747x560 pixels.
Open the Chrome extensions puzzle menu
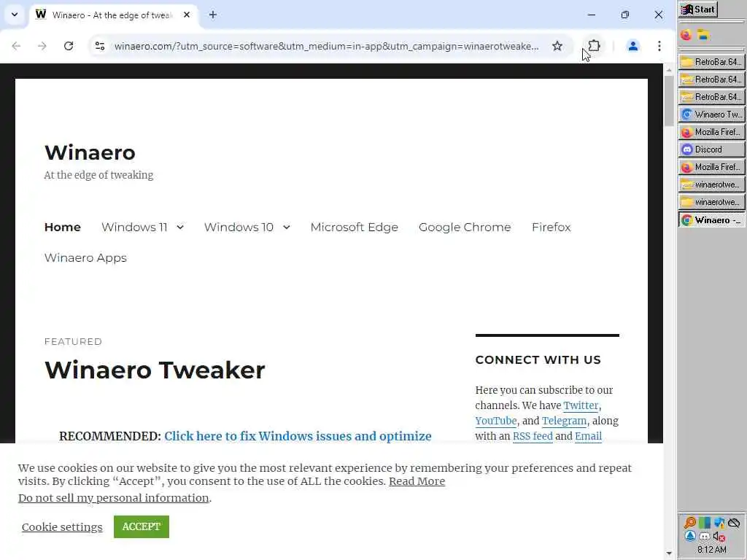(594, 46)
